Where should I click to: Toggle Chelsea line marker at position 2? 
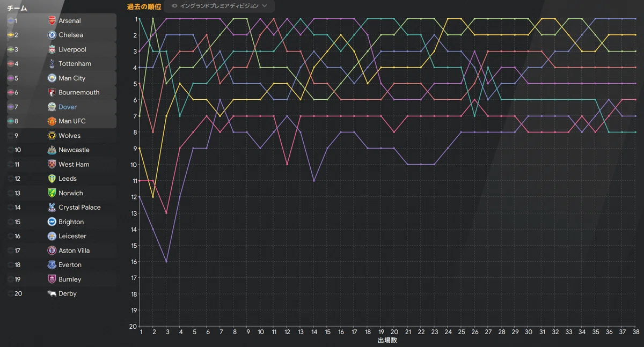[x=11, y=35]
